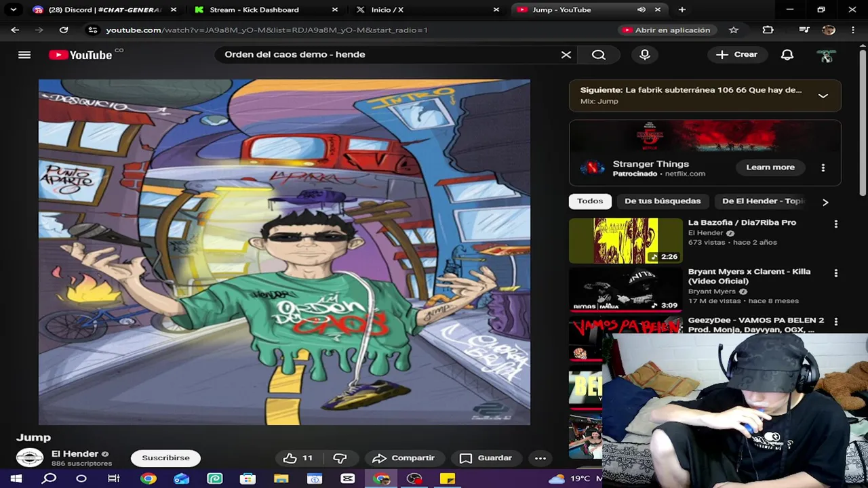Screen dimensions: 868x488
Task: Select De tus búsquedas filter chip
Action: pyautogui.click(x=663, y=201)
